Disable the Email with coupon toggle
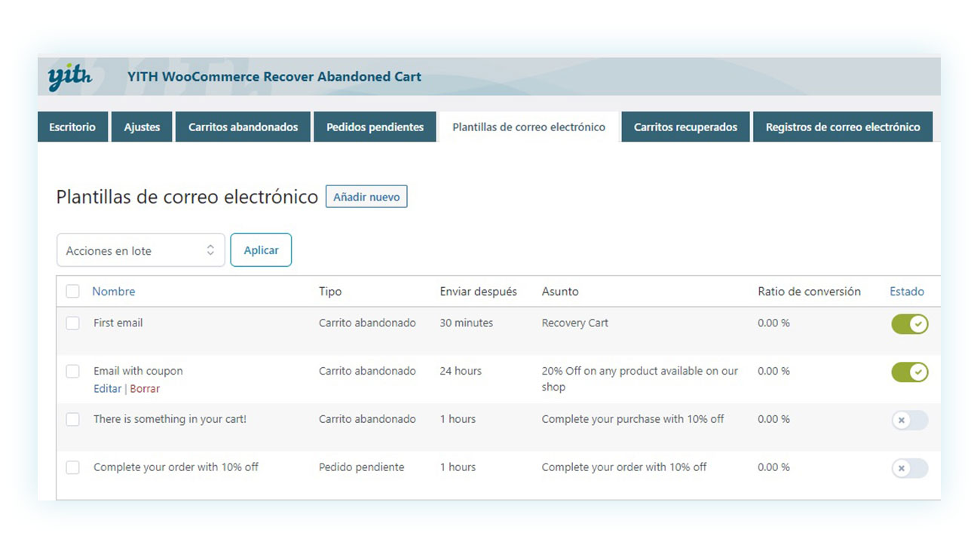The image size is (980, 554). 910,372
